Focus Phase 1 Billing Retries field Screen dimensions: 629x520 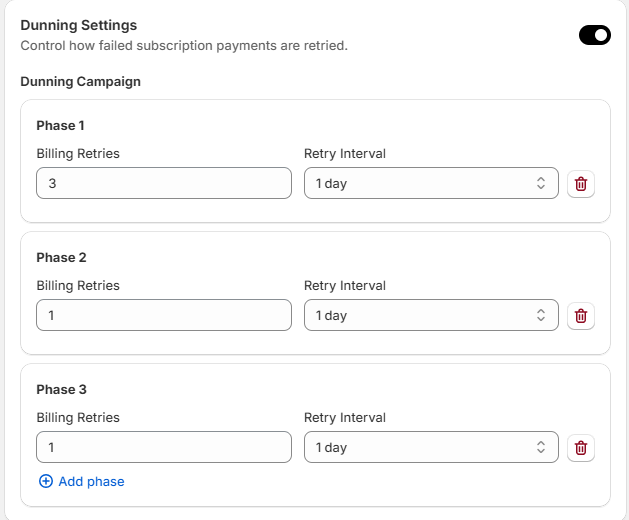[164, 184]
